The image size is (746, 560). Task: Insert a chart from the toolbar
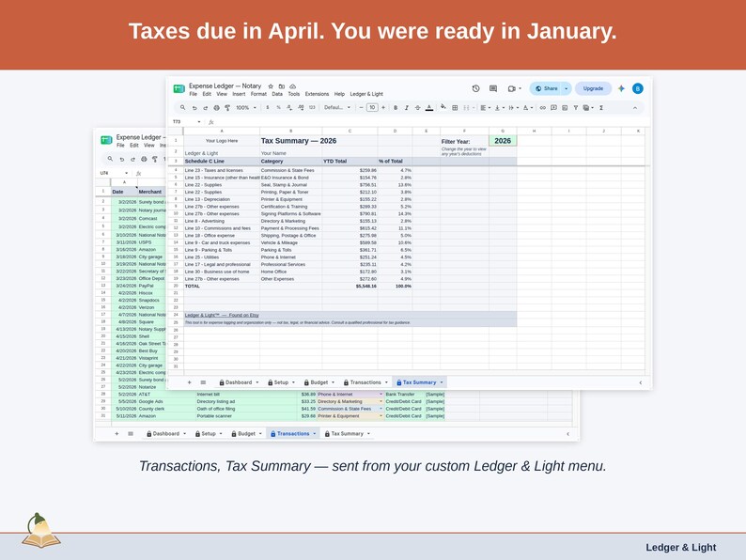coord(565,108)
